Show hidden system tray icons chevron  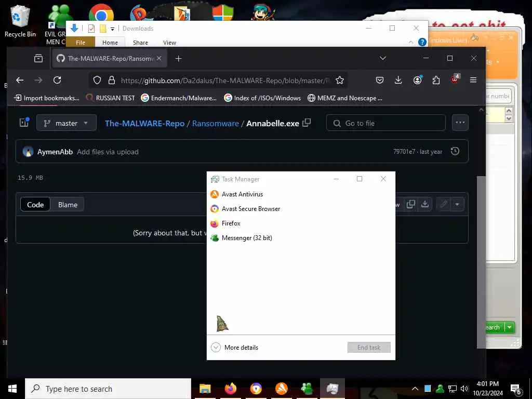tap(415, 389)
